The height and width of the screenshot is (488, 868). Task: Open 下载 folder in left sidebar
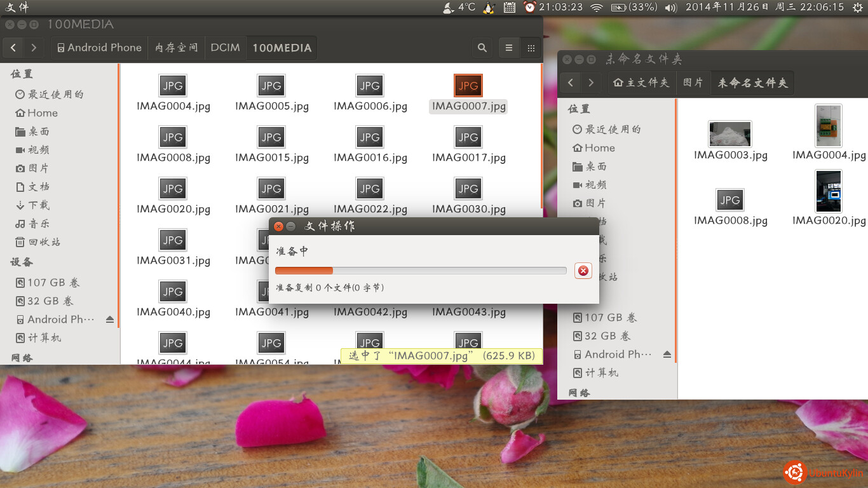39,205
